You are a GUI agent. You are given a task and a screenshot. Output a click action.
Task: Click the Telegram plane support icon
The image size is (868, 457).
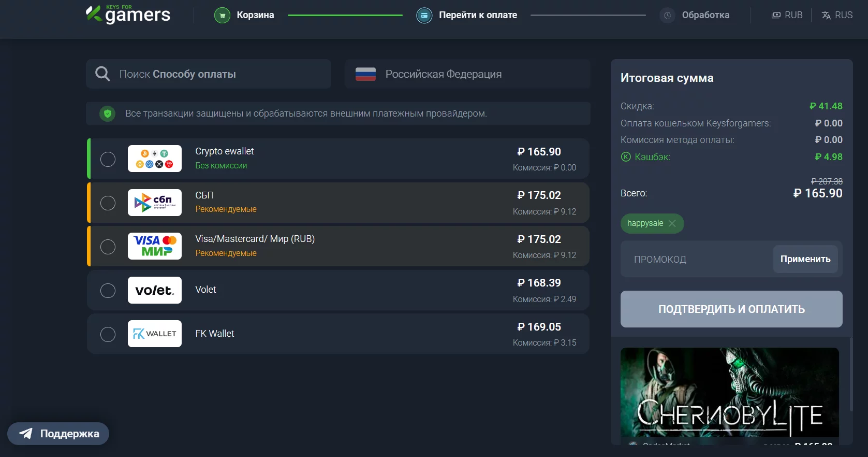coord(26,434)
